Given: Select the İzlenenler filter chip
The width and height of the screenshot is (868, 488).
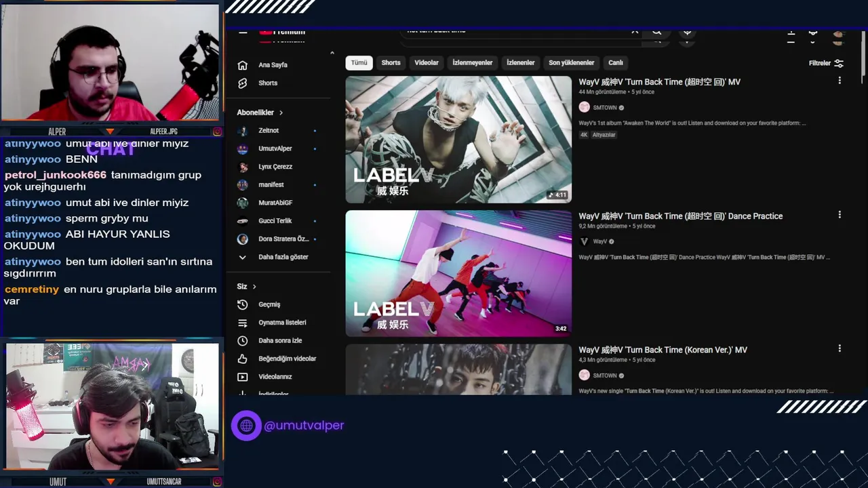Looking at the screenshot, I should click(x=521, y=62).
